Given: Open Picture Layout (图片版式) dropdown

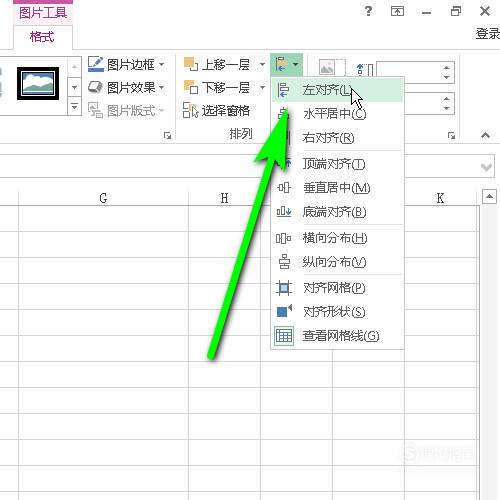Looking at the screenshot, I should pos(126,110).
